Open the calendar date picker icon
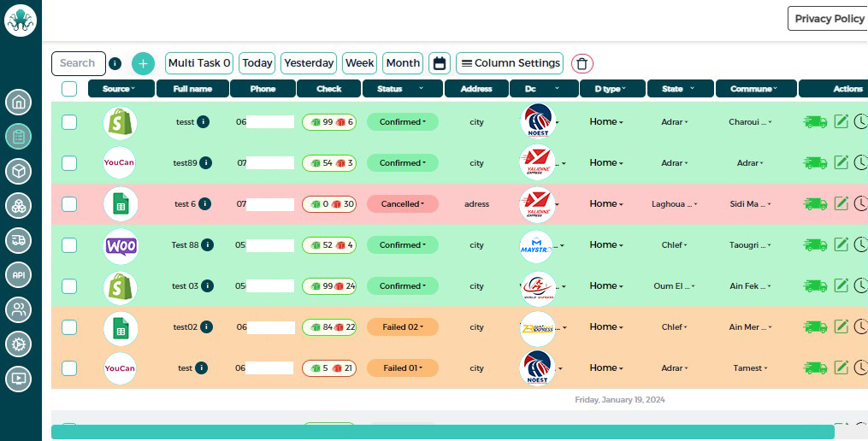 point(440,63)
